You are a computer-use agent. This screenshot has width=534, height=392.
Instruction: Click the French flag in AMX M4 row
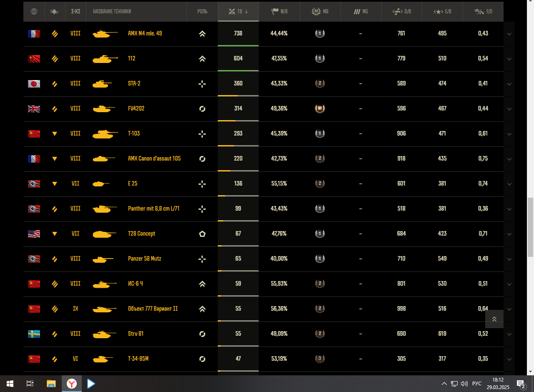34,34
